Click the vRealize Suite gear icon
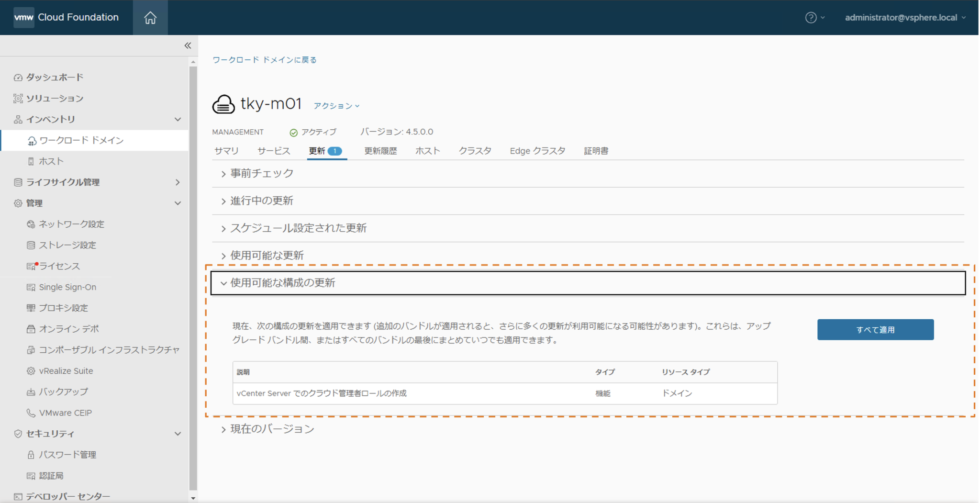980x503 pixels. click(x=31, y=371)
